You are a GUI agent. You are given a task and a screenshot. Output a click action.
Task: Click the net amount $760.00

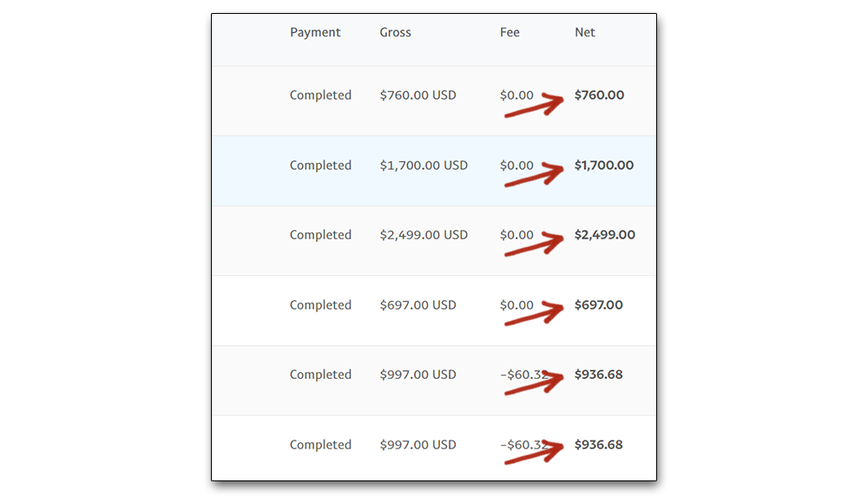pyautogui.click(x=599, y=95)
